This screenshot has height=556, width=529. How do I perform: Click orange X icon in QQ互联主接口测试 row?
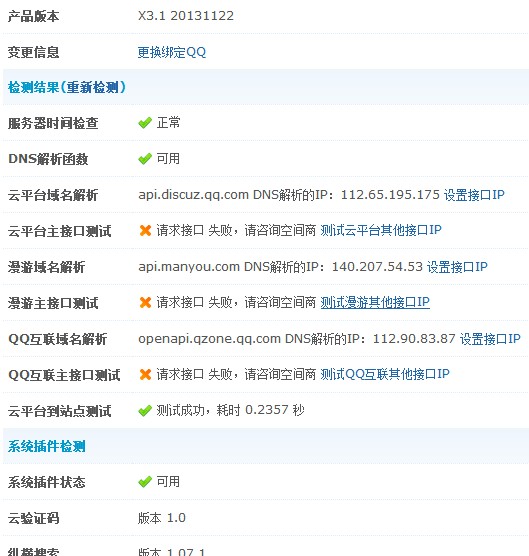click(145, 374)
